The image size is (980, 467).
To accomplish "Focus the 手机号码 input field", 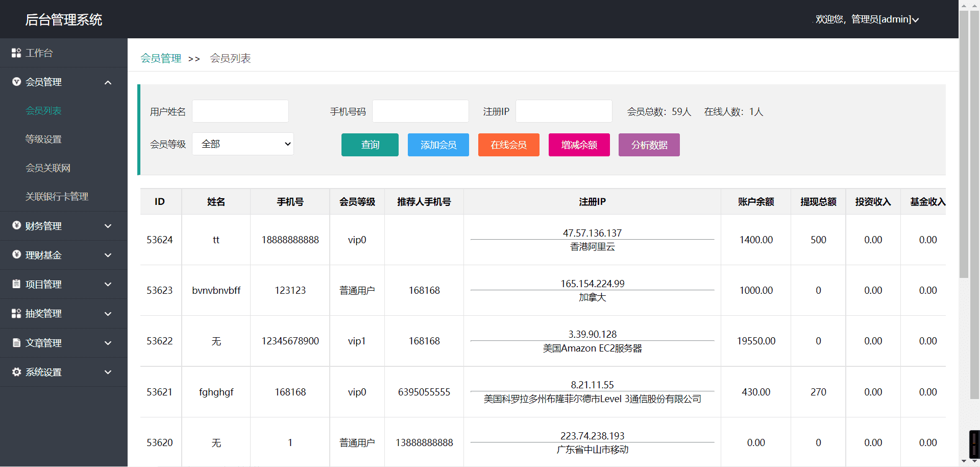I will click(x=420, y=111).
